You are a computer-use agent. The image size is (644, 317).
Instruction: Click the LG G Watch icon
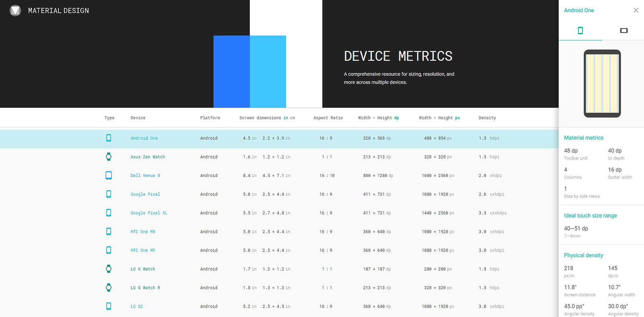109,269
